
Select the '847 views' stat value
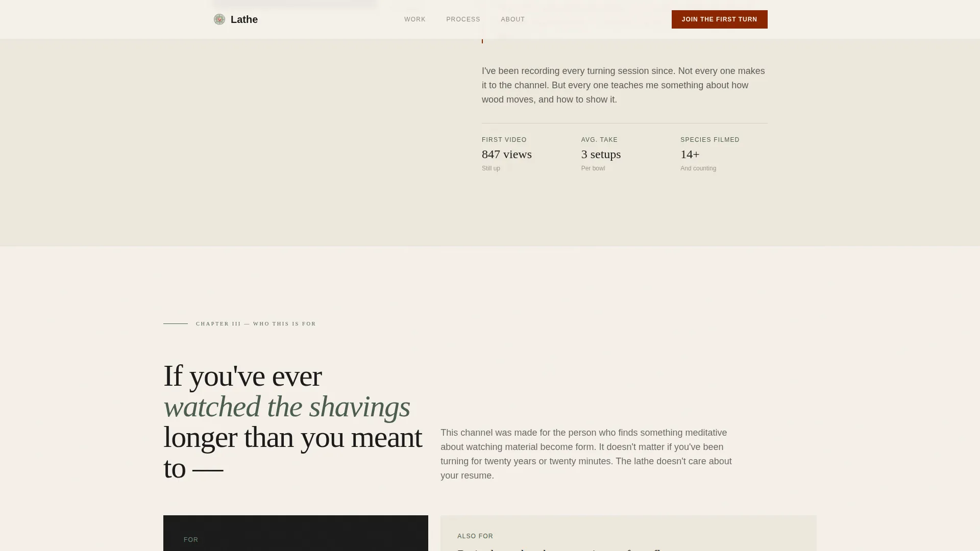(507, 154)
